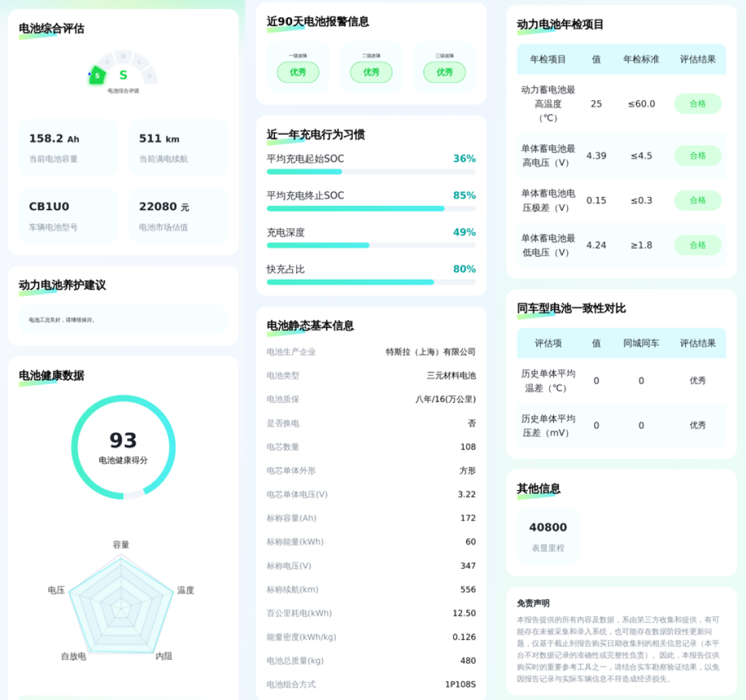The image size is (746, 700).
Task: Click the 电压 label on radar chart
Action: coord(56,590)
